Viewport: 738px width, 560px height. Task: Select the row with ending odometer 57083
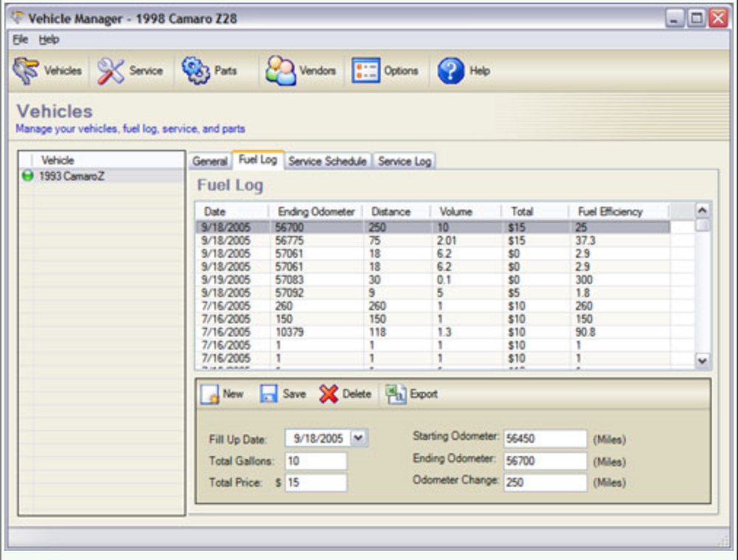click(433, 280)
